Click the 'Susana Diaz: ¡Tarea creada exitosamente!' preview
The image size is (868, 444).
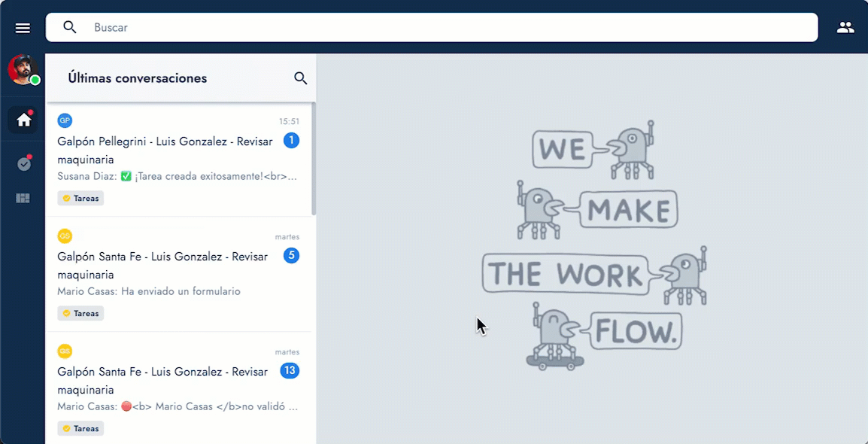coord(178,177)
